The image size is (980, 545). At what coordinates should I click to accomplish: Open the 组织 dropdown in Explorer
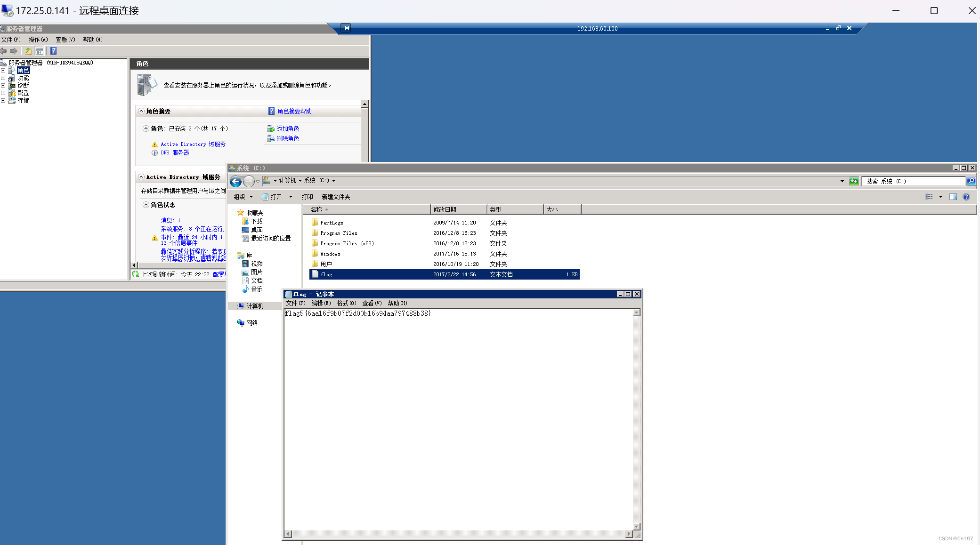[x=243, y=197]
